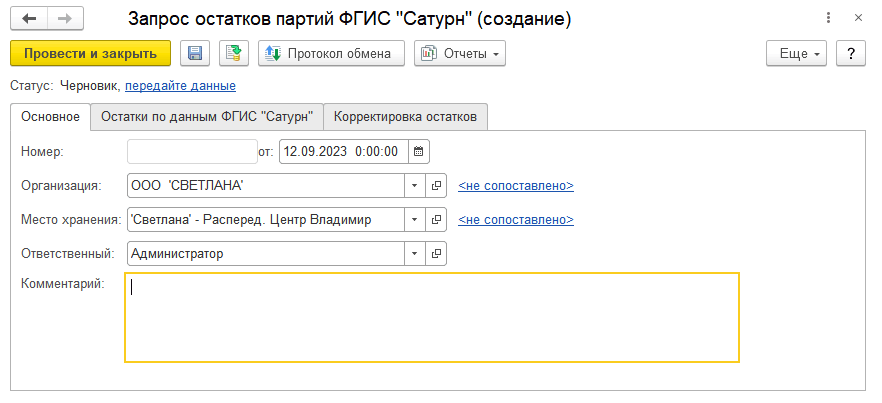Screen dimensions: 882x403
Task: Open the Место хранения record with its open icon
Action: click(437, 220)
